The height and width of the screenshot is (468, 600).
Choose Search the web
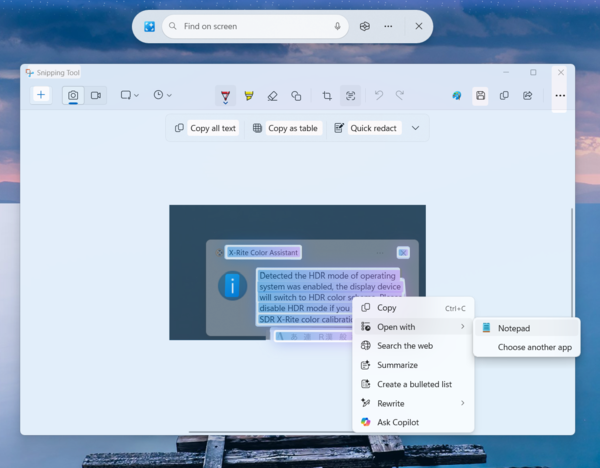pyautogui.click(x=413, y=346)
